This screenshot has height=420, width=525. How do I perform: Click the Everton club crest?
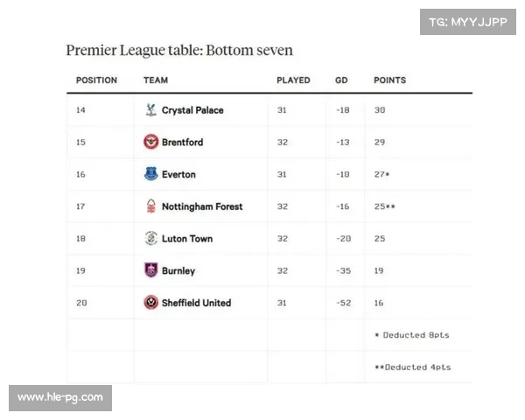[x=151, y=174]
